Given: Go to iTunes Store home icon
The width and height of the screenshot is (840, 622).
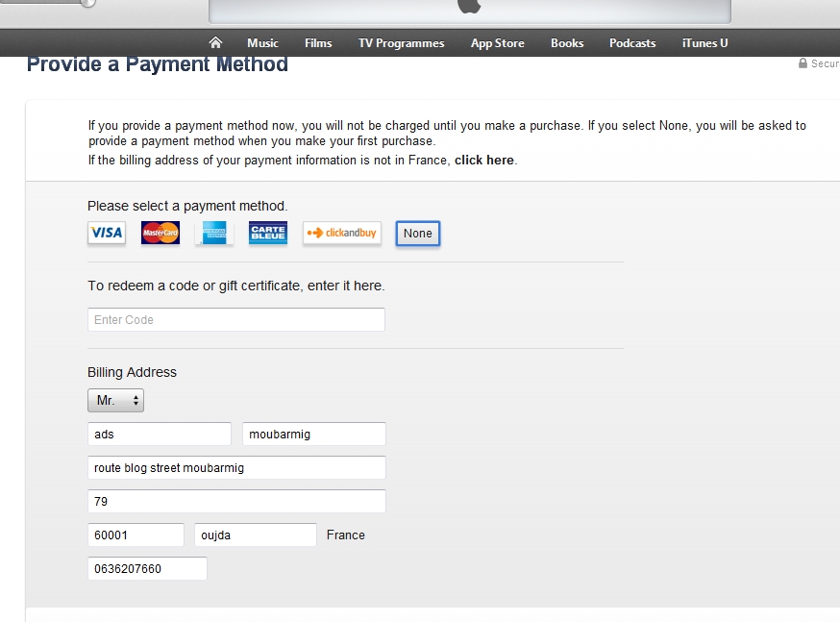Looking at the screenshot, I should click(x=215, y=42).
